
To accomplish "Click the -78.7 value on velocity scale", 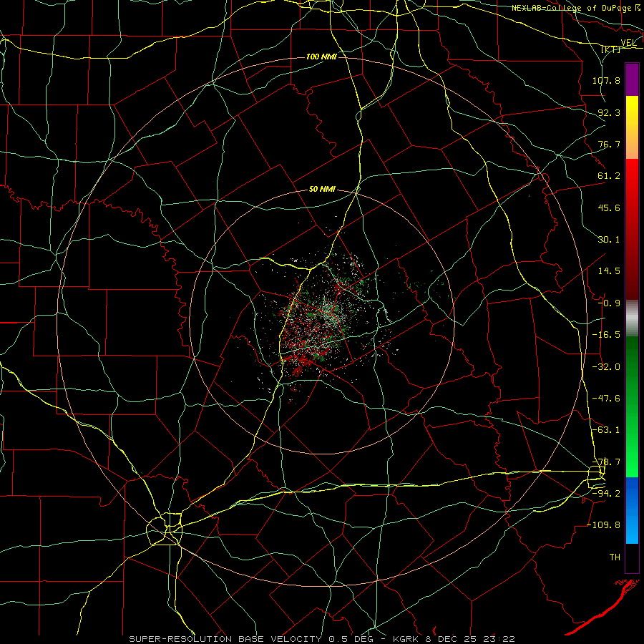I will click(x=606, y=462).
